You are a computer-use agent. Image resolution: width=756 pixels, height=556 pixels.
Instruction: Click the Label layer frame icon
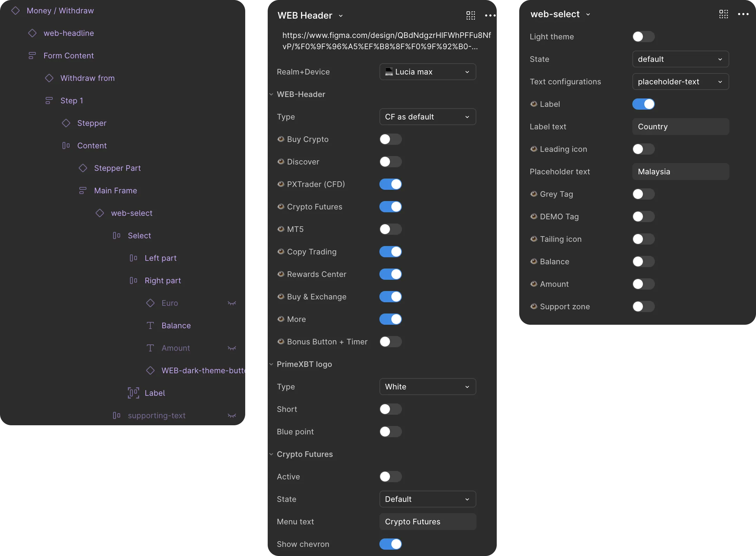pyautogui.click(x=133, y=393)
